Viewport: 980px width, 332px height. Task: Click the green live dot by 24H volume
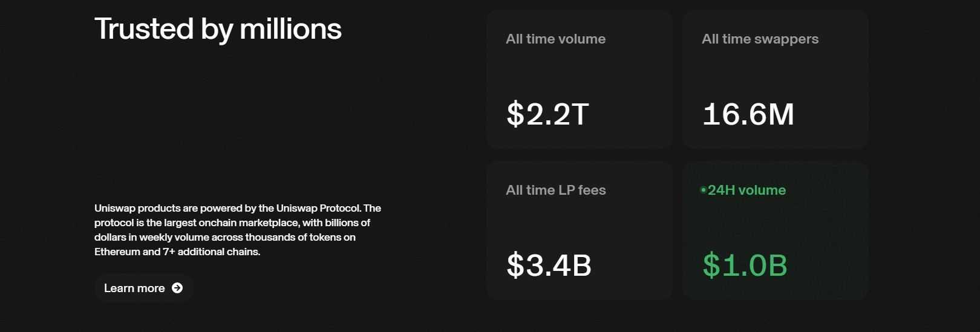704,190
